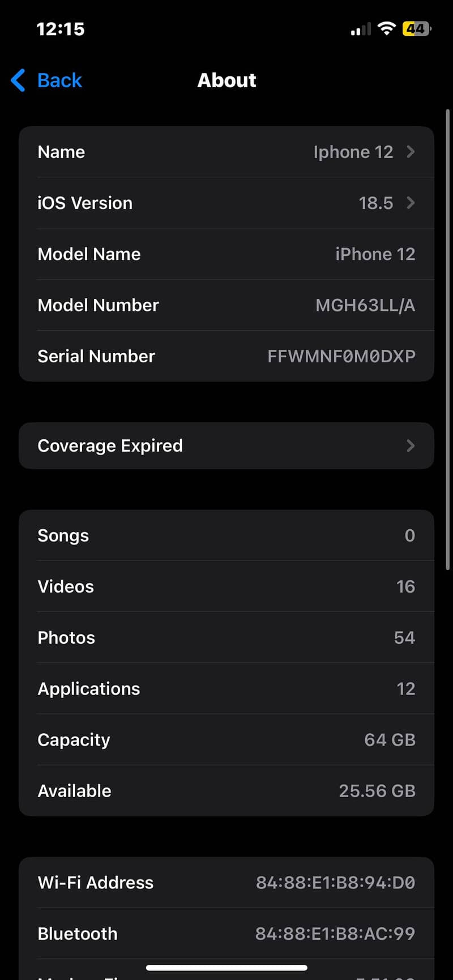The width and height of the screenshot is (453, 980).
Task: Tap the Serial Number row
Action: pos(226,356)
